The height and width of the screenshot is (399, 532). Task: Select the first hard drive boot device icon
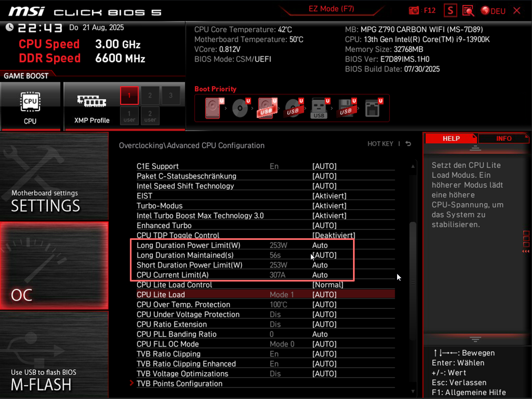[214, 108]
